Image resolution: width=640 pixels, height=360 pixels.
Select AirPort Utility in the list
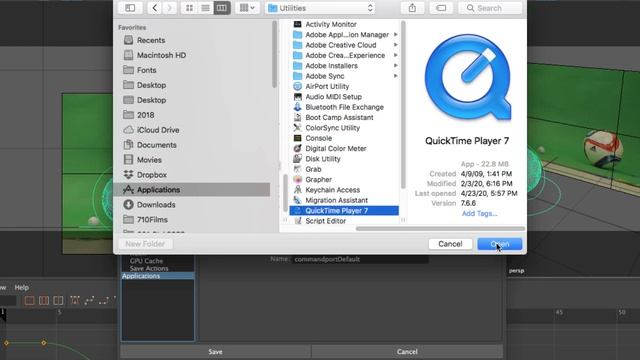[x=327, y=86]
